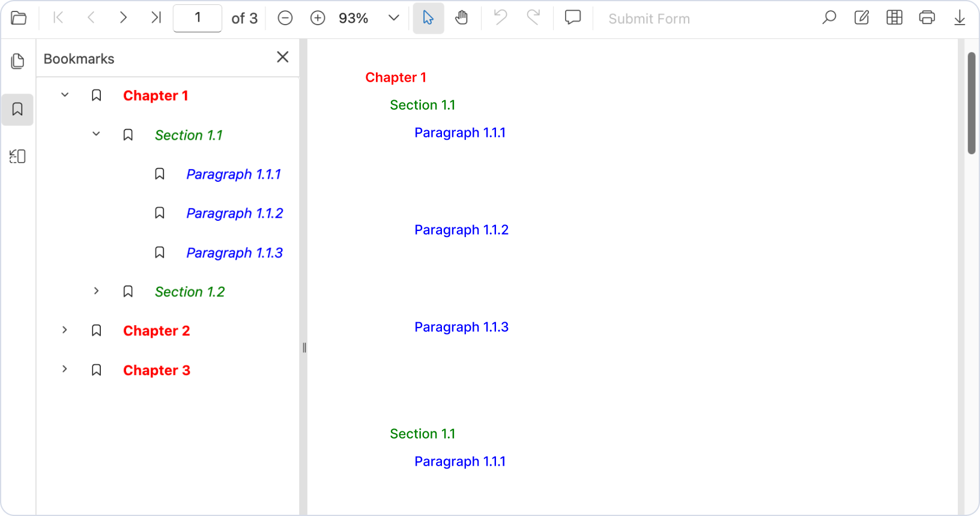Image resolution: width=980 pixels, height=516 pixels.
Task: Add a comment annotation
Action: point(573,18)
